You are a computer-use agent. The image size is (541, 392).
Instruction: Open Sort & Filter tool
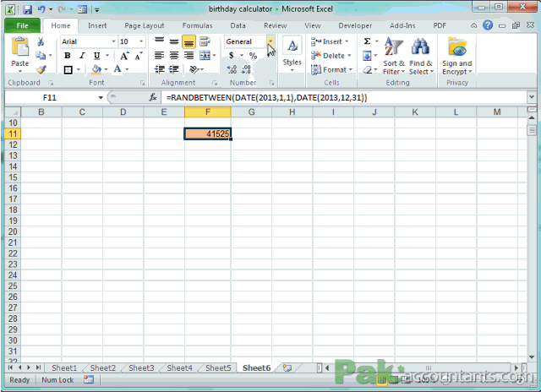coord(394,57)
